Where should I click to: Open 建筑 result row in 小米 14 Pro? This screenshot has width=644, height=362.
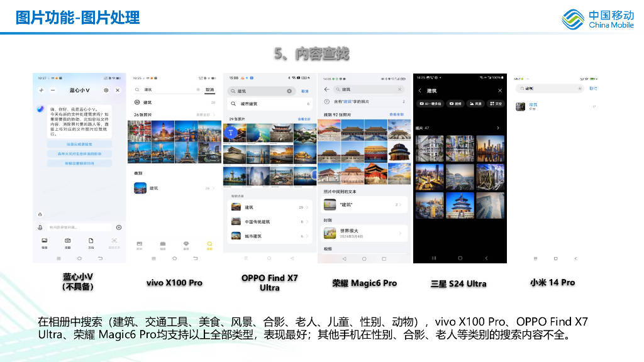coord(556,107)
